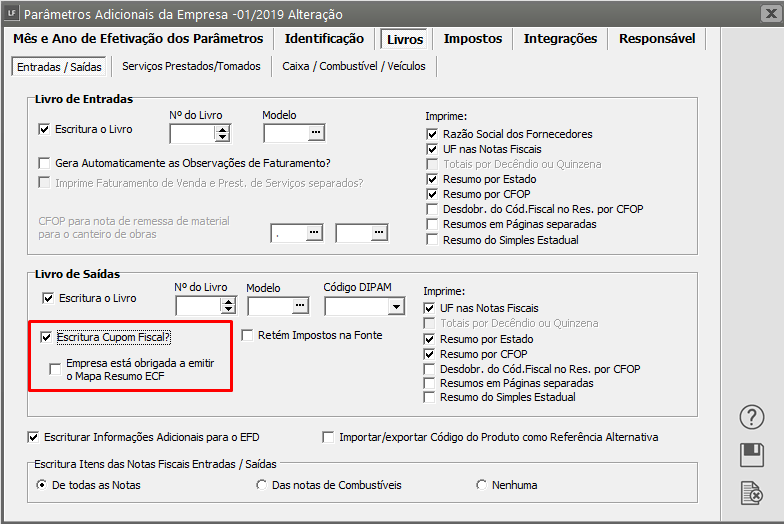Toggle Resumo por CFOP under Saídas
784x524 pixels.
coord(429,354)
